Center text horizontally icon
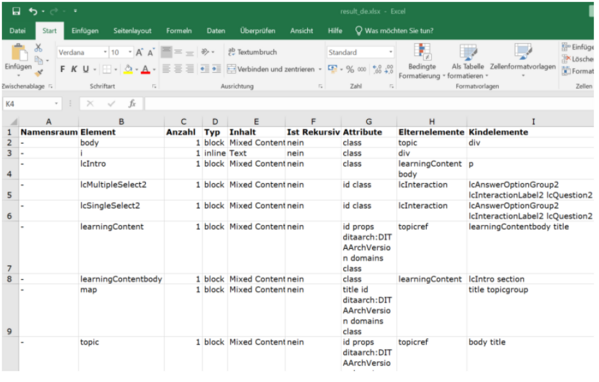This screenshot has height=382, width=599. pos(178,69)
